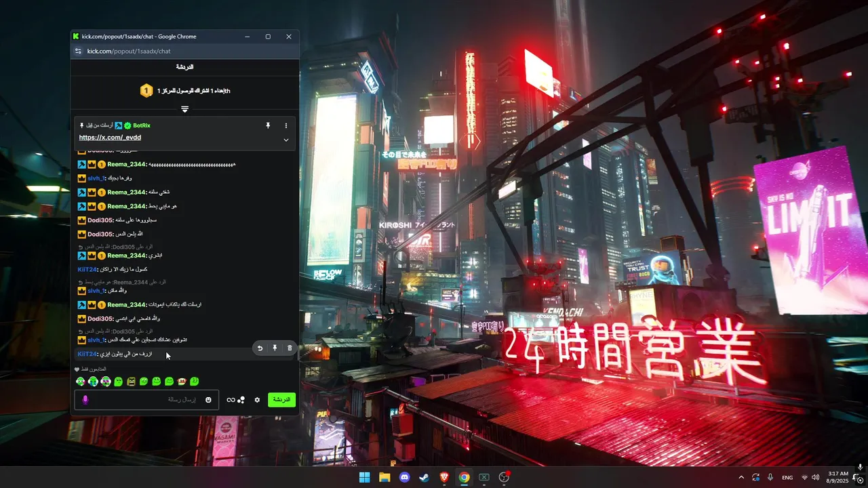
Task: Insert the crying green emote, second in row
Action: coord(93,382)
